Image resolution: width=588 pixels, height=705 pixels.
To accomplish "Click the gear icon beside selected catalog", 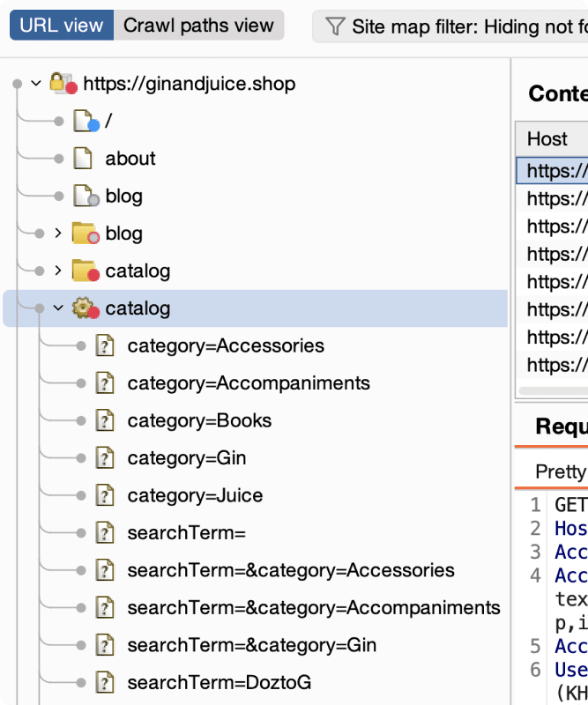I will point(84,308).
